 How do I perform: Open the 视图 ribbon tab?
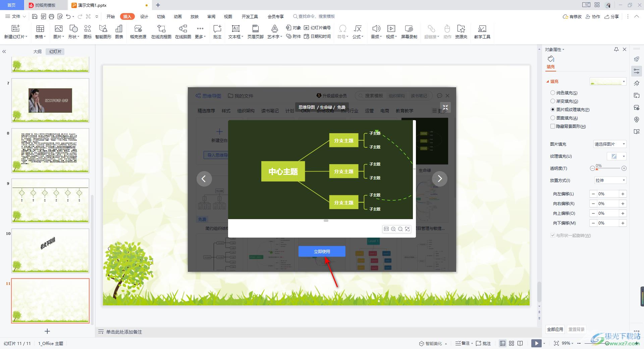click(228, 16)
